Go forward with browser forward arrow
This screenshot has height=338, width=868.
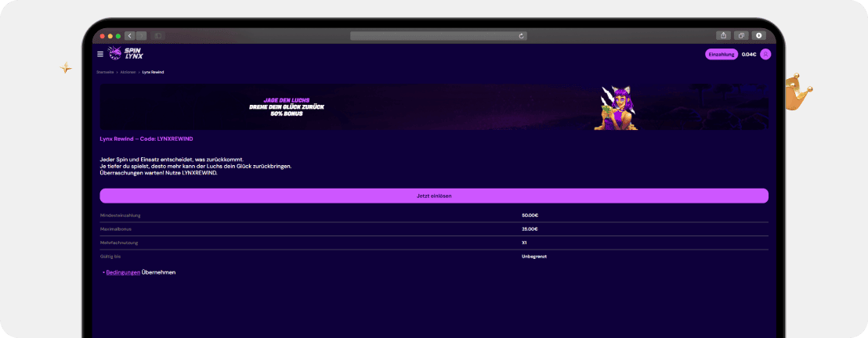141,36
